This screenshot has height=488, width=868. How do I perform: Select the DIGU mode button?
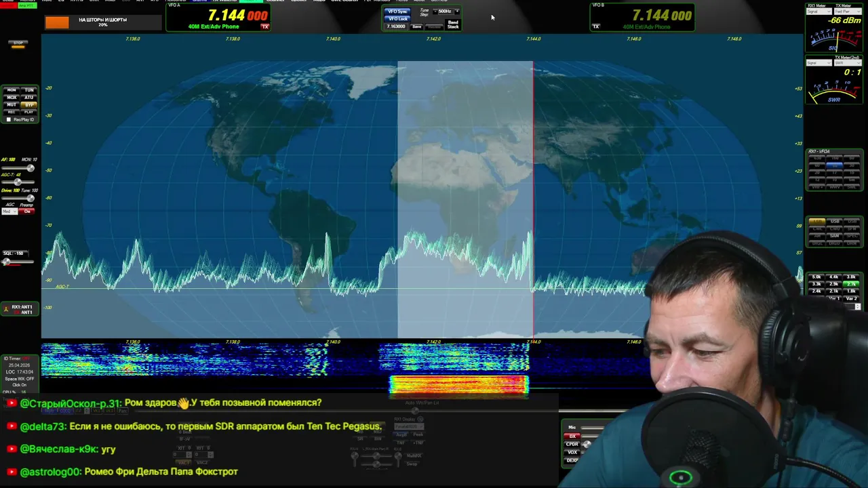[834, 243]
